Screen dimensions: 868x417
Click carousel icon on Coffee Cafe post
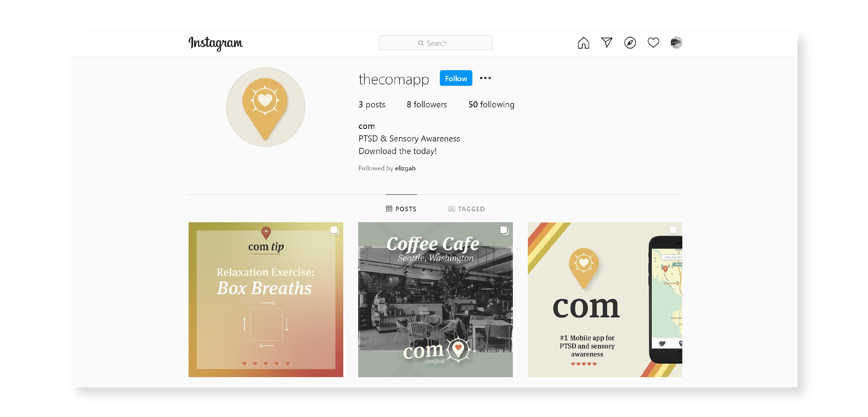(x=504, y=230)
